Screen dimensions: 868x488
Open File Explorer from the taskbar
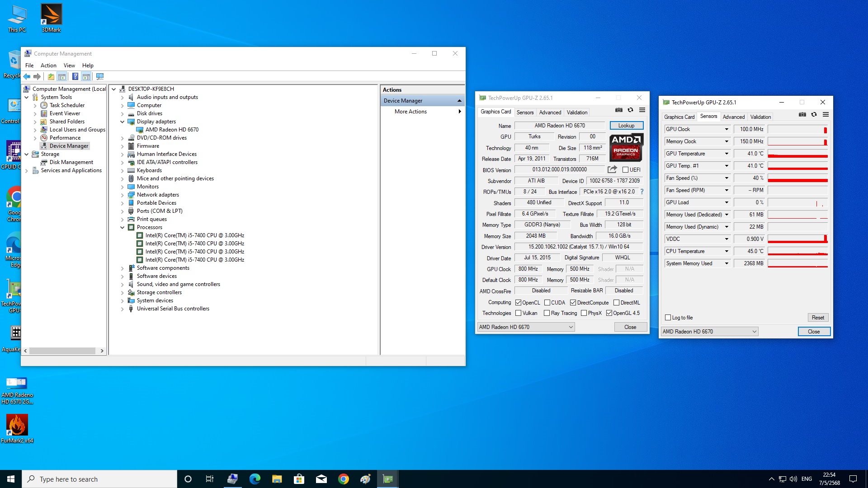tap(277, 479)
